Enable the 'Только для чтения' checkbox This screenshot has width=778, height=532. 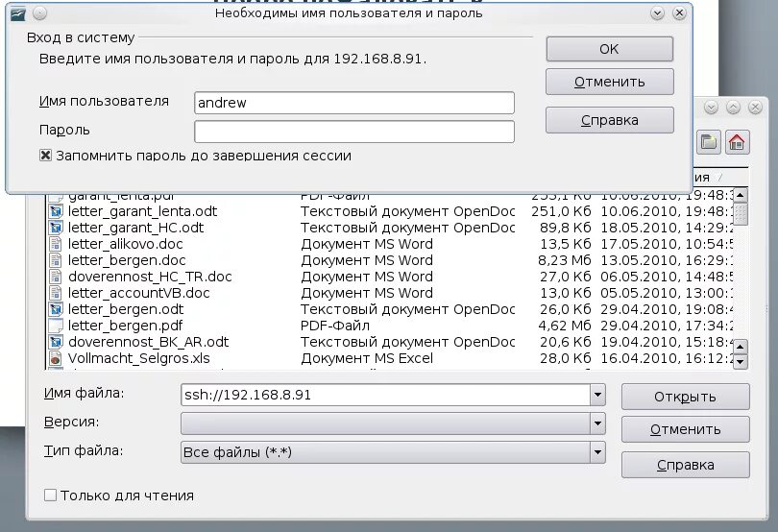coord(50,496)
